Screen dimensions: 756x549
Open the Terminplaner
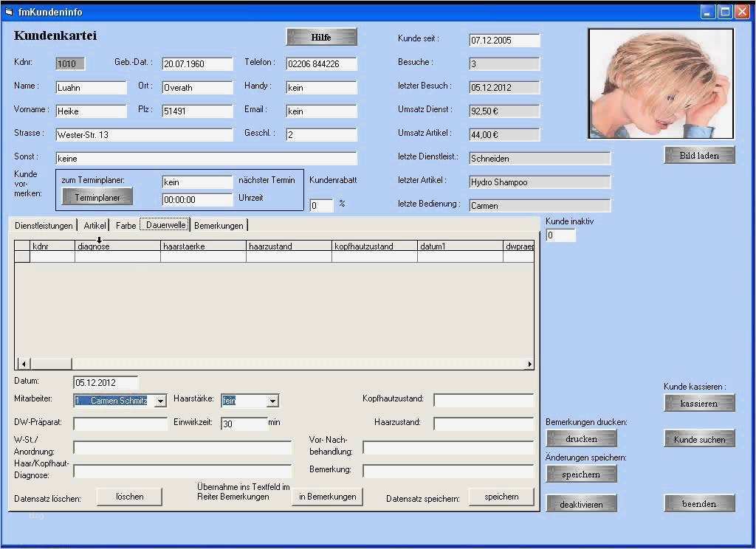click(96, 196)
